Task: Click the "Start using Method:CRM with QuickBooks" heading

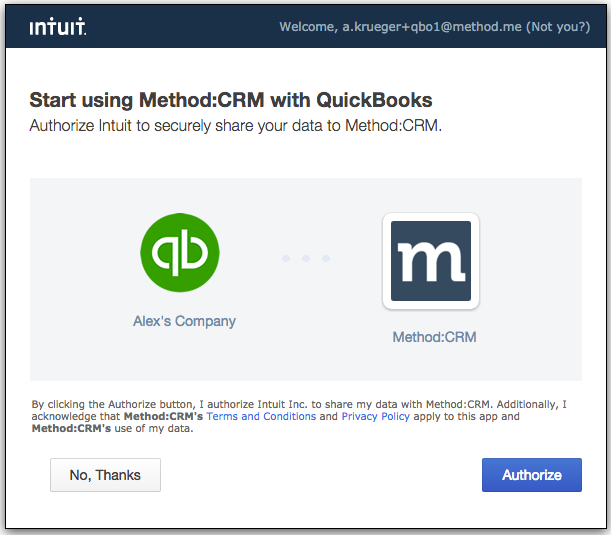Action: tap(231, 100)
